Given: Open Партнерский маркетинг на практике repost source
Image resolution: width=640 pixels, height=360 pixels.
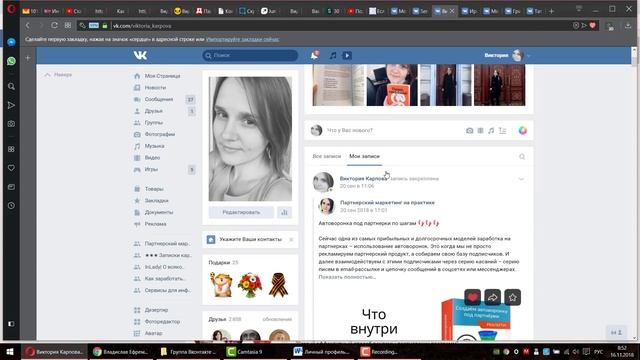Looking at the screenshot, I should coord(387,202).
